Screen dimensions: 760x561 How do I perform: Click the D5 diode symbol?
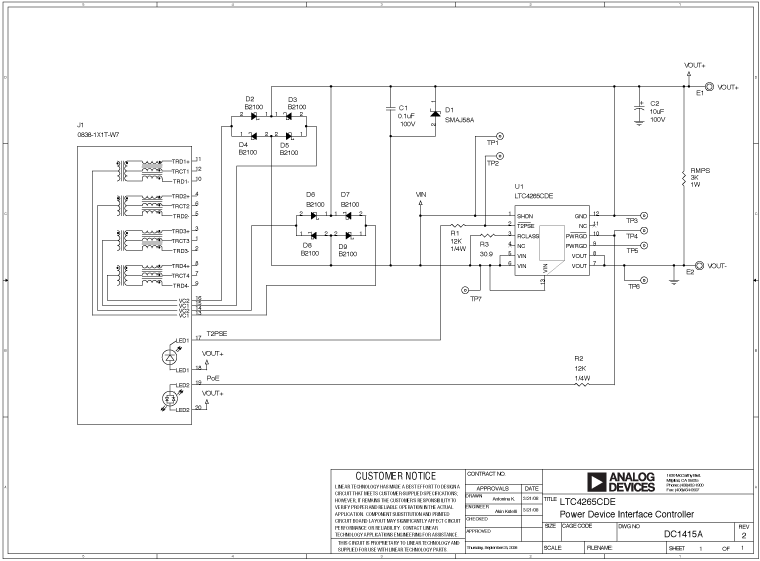click(x=288, y=136)
